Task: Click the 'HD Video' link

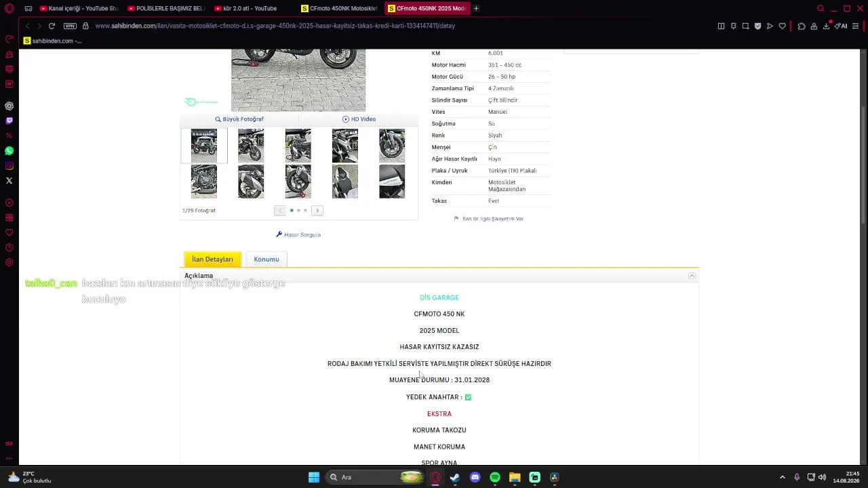Action: (359, 119)
